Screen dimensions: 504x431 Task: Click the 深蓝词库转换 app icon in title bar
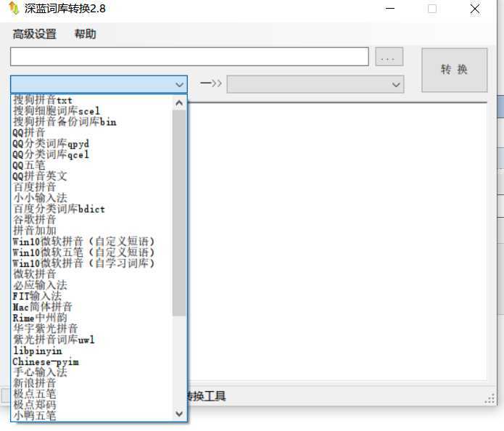point(14,9)
